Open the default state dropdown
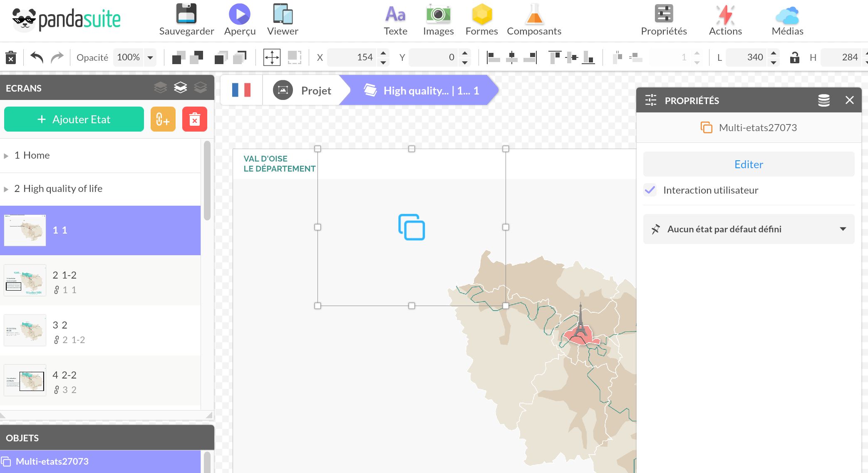 [x=748, y=229]
